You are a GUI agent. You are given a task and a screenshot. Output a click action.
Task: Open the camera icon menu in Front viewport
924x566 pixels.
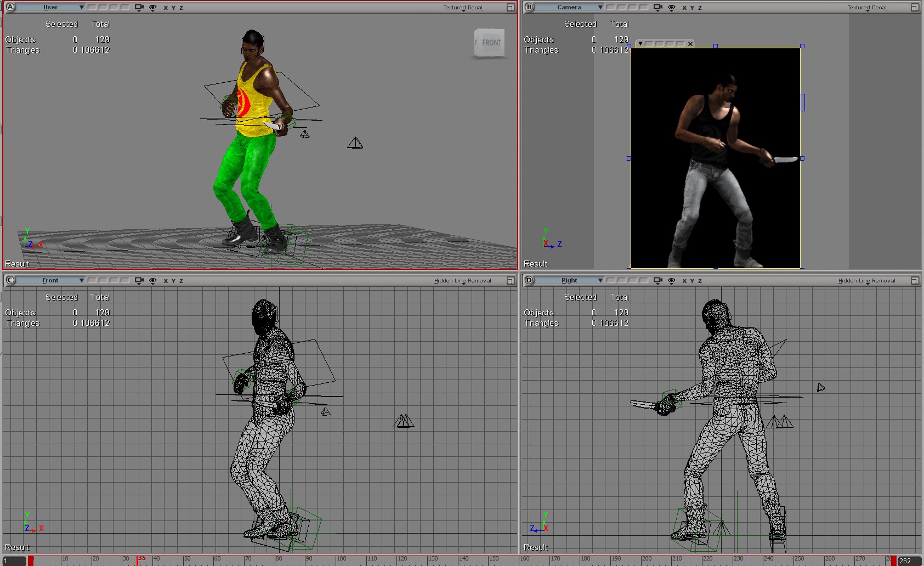139,281
